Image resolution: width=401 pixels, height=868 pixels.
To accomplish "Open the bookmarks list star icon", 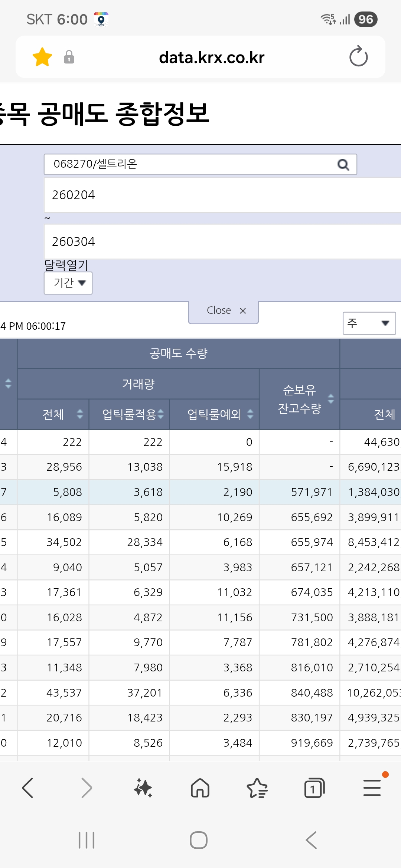I will pyautogui.click(x=257, y=788).
